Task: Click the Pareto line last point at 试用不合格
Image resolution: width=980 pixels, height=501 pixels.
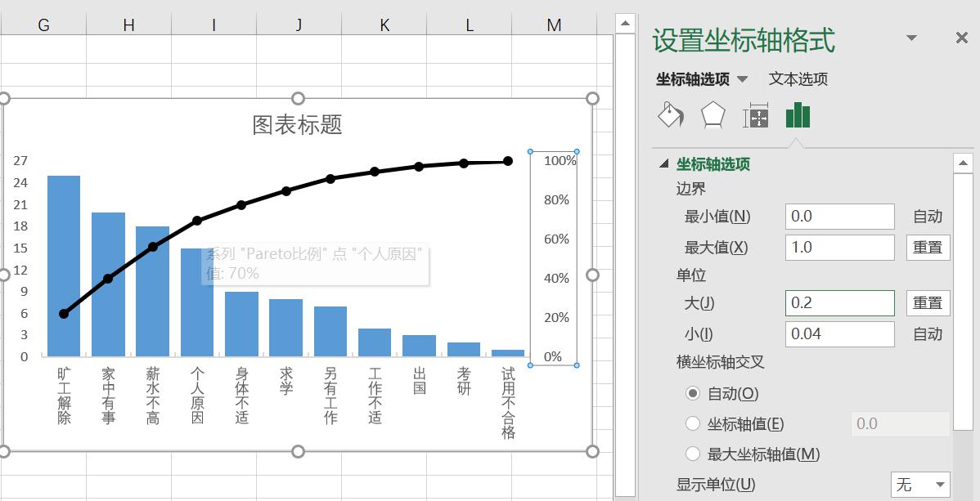Action: [508, 161]
